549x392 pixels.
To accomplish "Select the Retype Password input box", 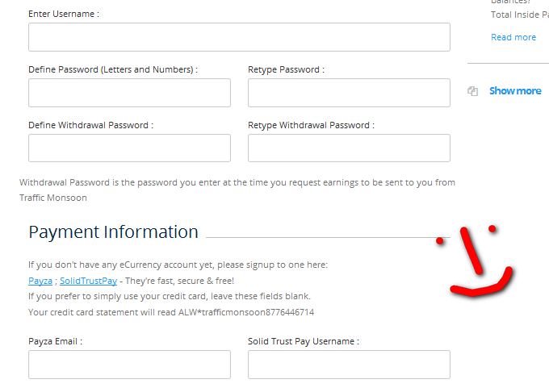I will tap(349, 93).
